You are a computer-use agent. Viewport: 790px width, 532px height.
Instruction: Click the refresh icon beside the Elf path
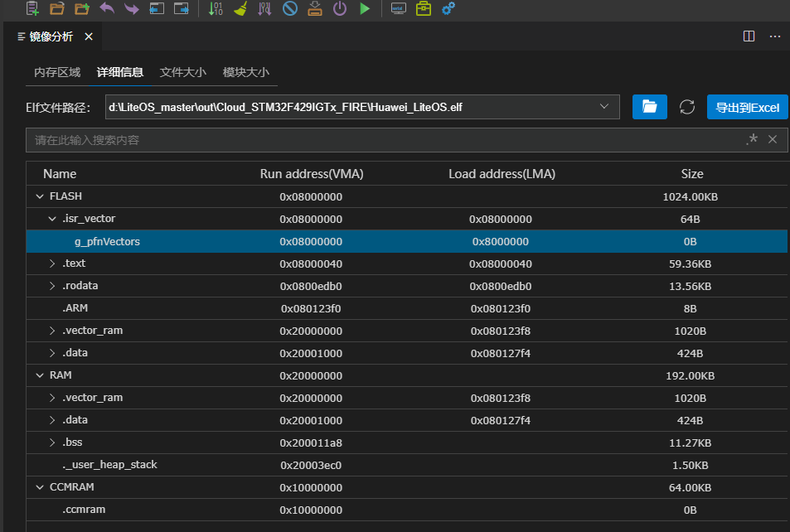pos(686,107)
